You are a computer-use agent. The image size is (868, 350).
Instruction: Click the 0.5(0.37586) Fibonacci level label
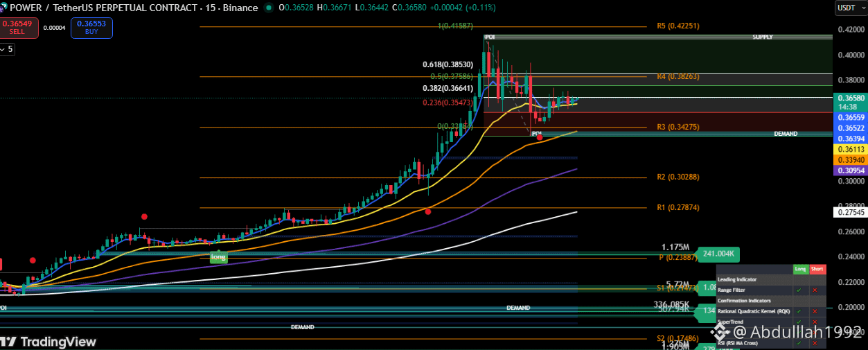tap(451, 76)
